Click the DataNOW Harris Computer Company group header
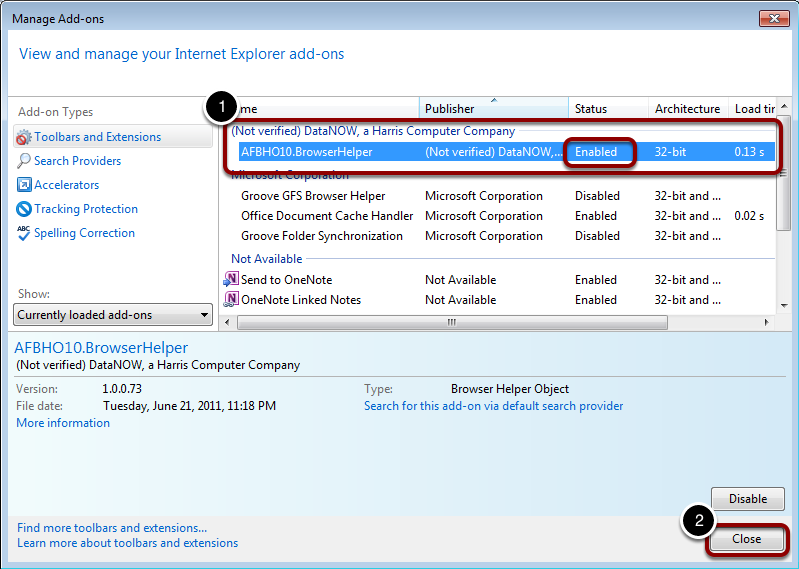 373,131
